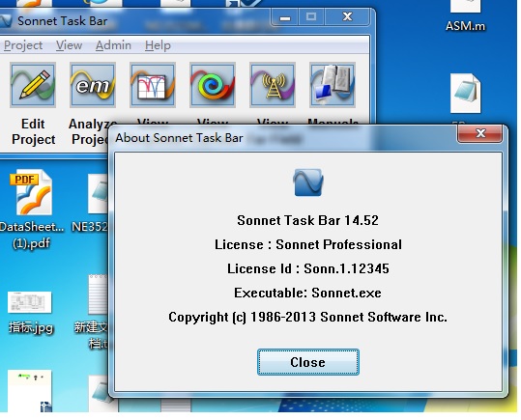Open the antenna far field viewer icon
The image size is (521, 420).
click(273, 85)
